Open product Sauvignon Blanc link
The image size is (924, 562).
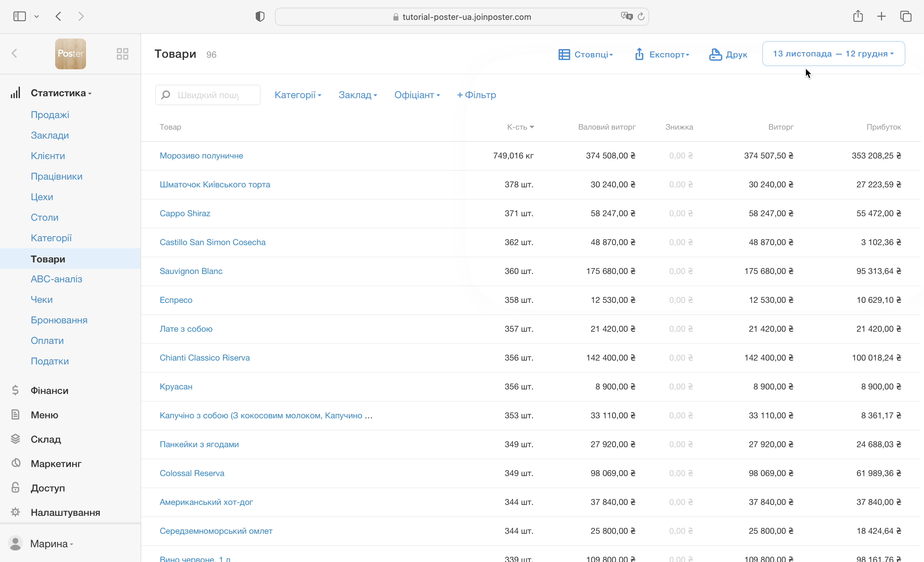pyautogui.click(x=191, y=271)
